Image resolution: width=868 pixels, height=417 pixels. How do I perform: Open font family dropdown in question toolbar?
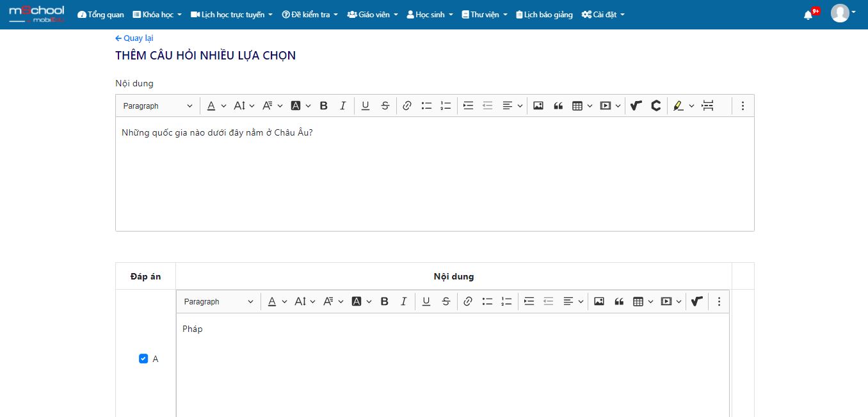(272, 106)
